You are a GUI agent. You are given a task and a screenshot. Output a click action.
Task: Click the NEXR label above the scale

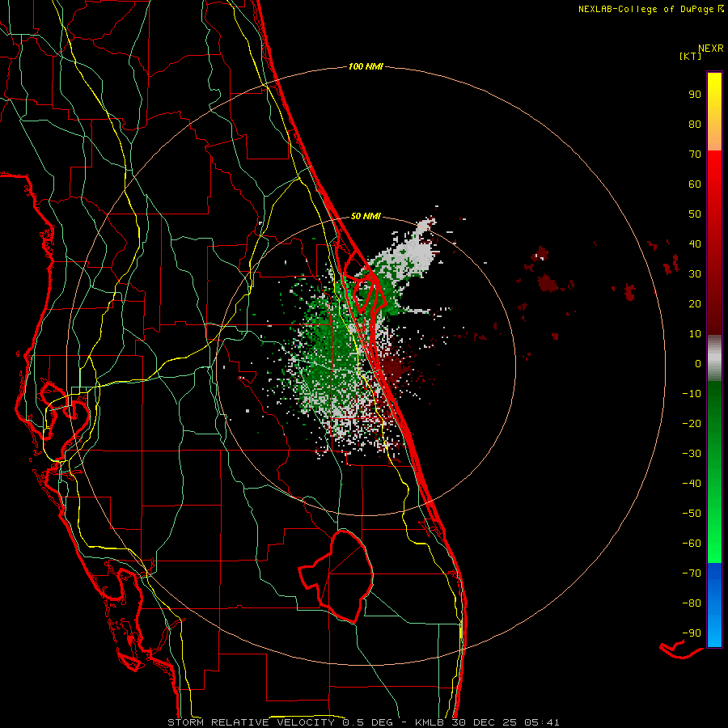click(x=711, y=49)
